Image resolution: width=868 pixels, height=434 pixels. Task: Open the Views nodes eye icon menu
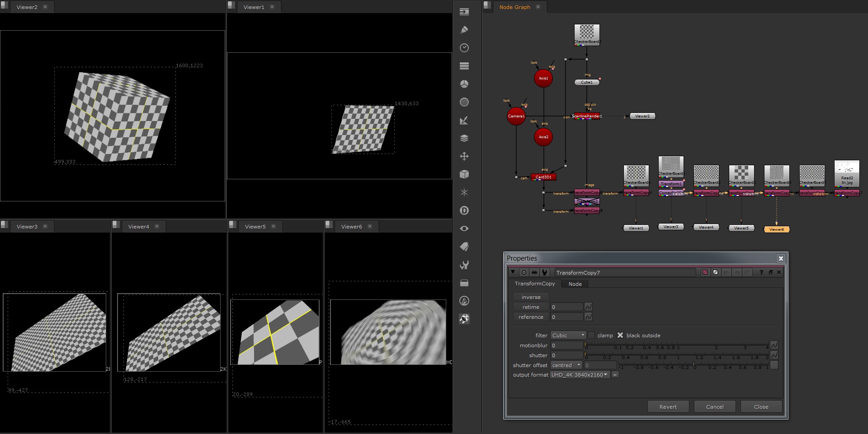[x=464, y=229]
